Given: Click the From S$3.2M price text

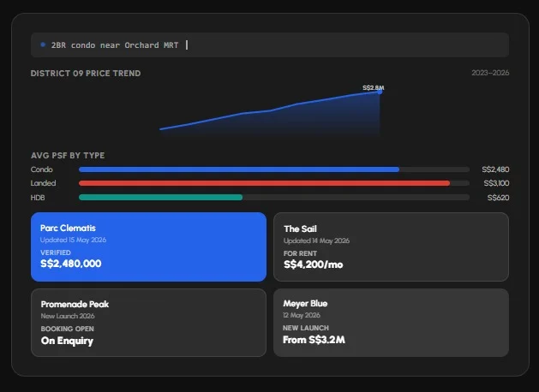Looking at the screenshot, I should point(314,340).
